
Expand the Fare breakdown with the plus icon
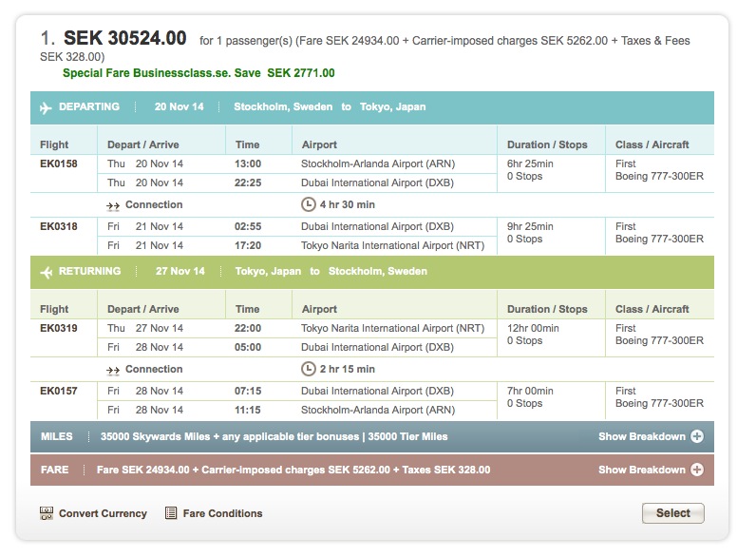697,470
